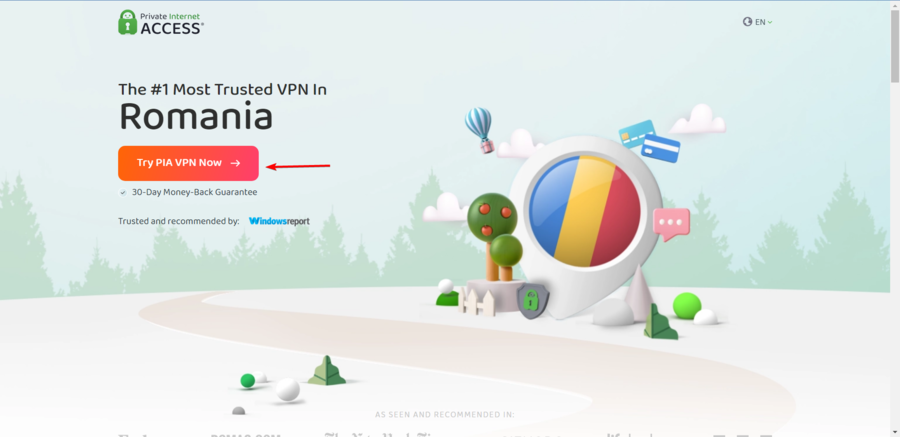Click the white arrow inside the orange button

click(x=235, y=163)
